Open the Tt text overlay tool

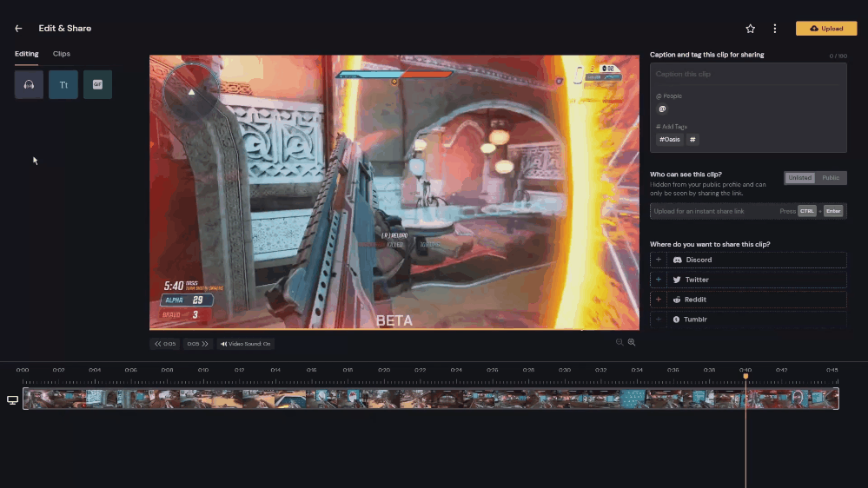(x=63, y=84)
